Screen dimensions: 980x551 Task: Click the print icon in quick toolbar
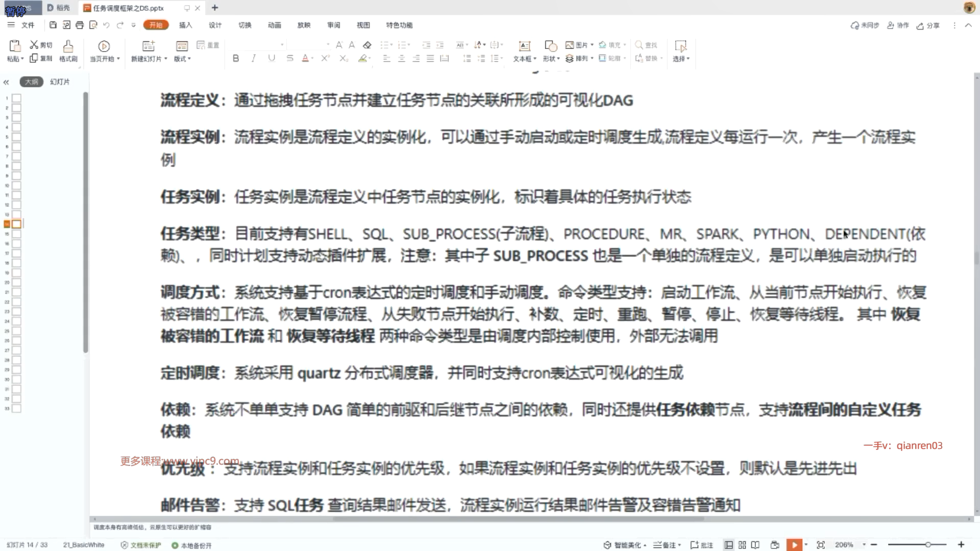[80, 25]
